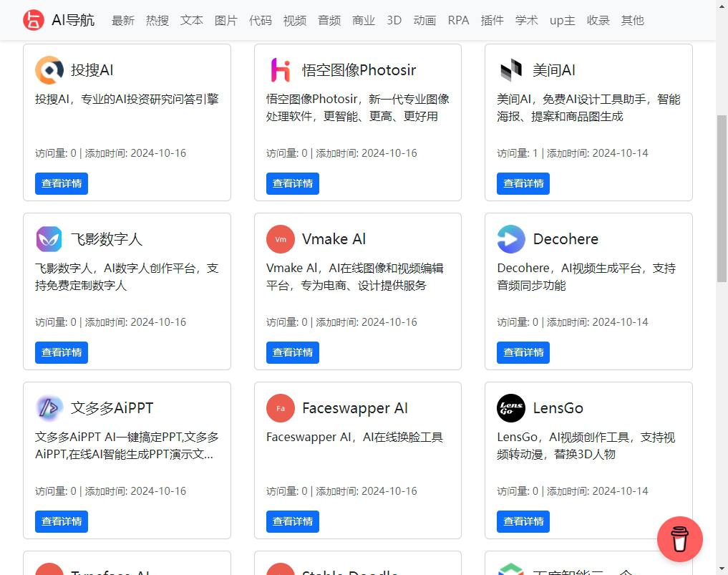Click the AI导航 site title
The width and height of the screenshot is (728, 575).
point(73,20)
